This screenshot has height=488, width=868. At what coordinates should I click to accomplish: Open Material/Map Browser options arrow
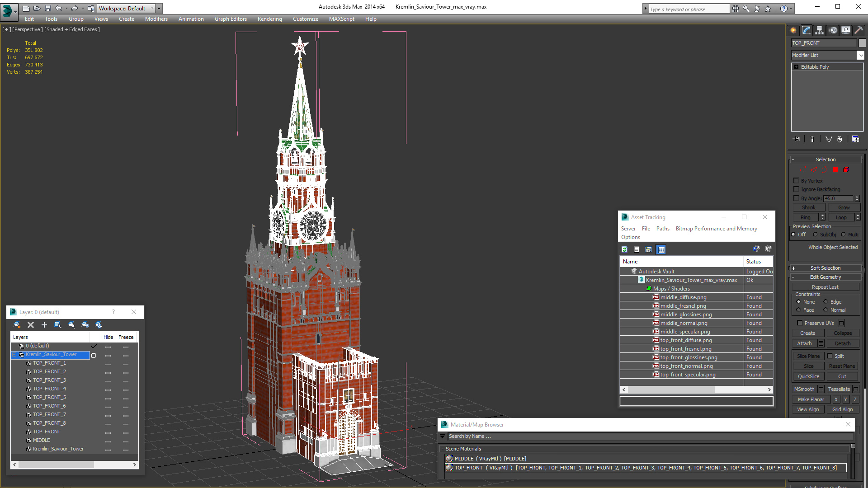443,436
